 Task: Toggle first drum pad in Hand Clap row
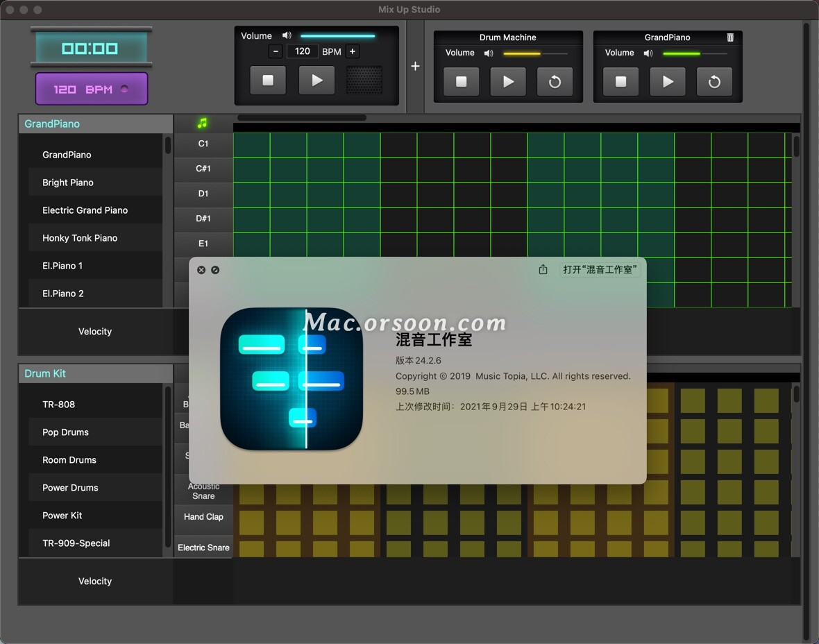[251, 523]
